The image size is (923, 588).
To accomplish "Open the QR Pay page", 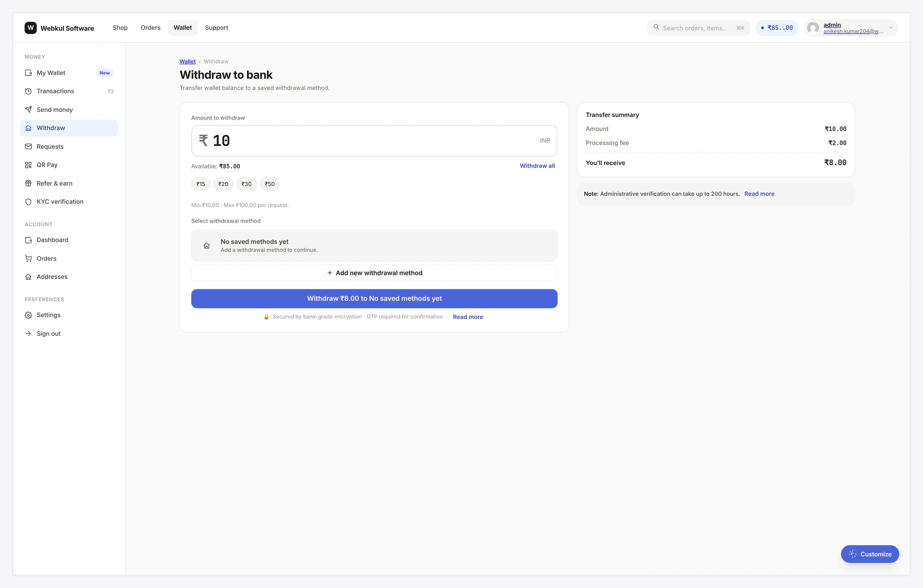I will point(69,165).
